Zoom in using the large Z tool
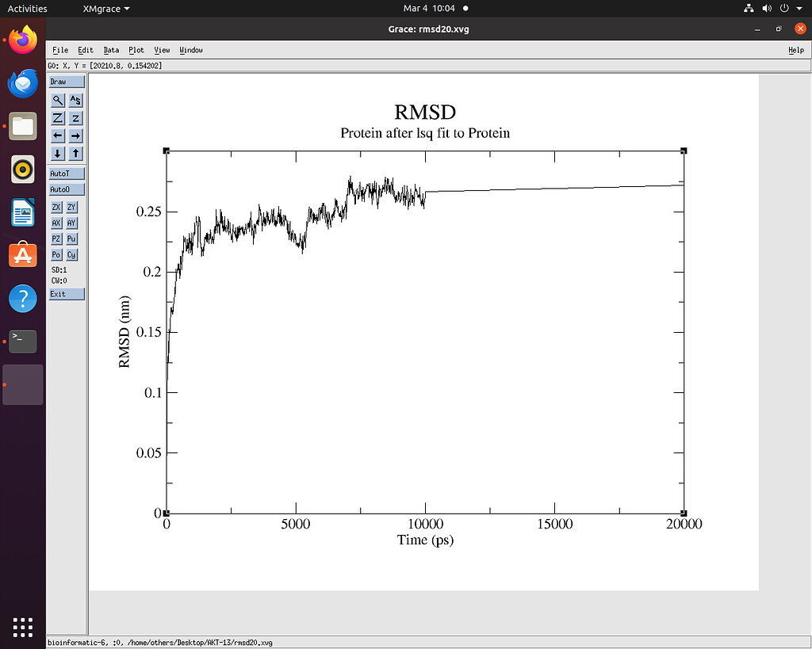The height and width of the screenshot is (649, 812). [x=56, y=117]
